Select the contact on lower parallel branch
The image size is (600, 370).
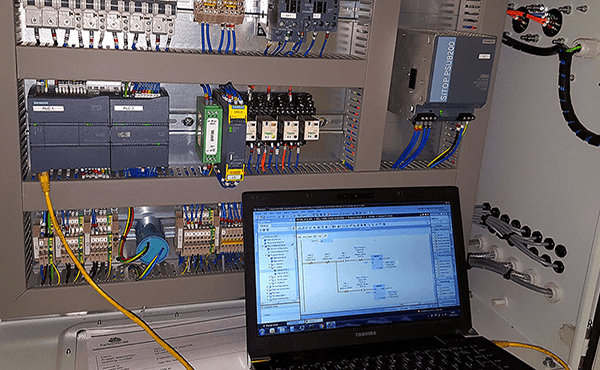click(345, 292)
